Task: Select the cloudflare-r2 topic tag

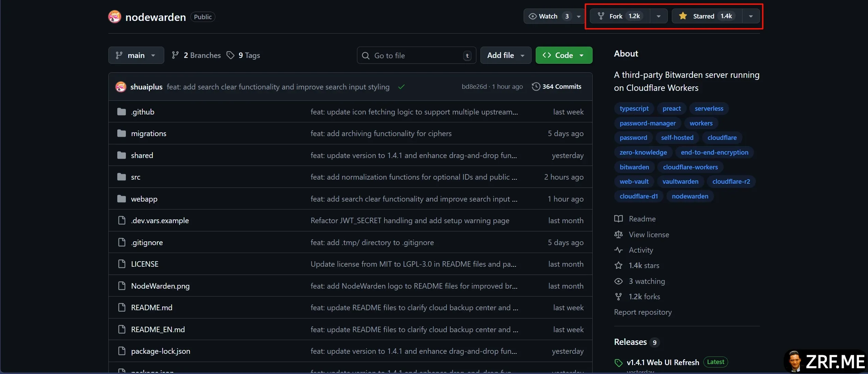Action: [731, 181]
